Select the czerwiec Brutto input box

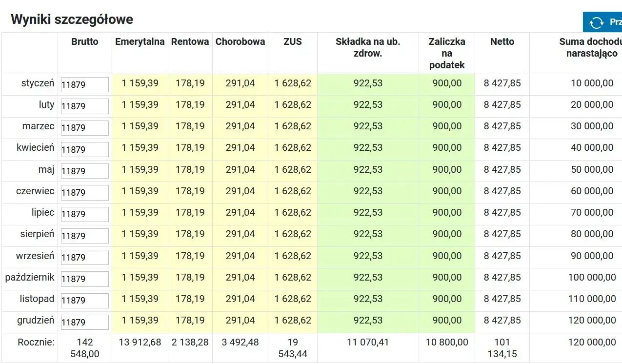(x=84, y=192)
